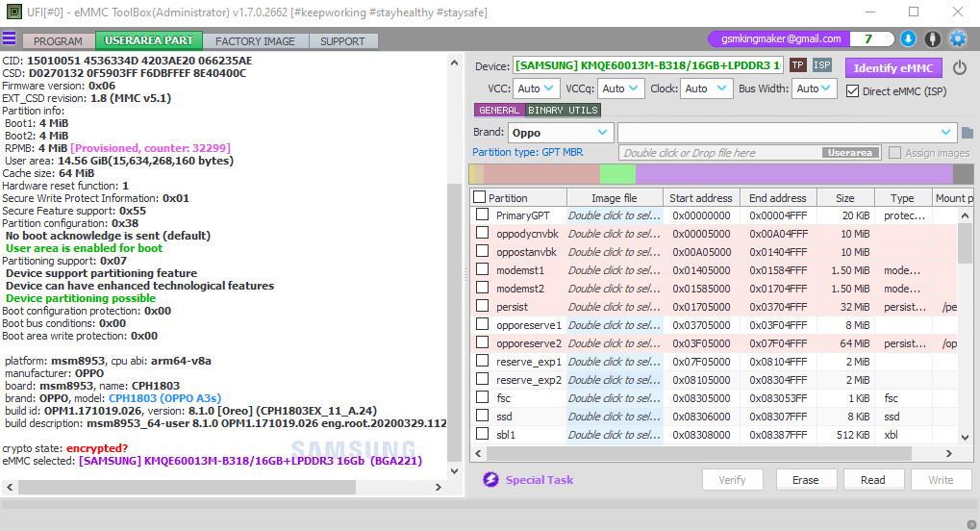This screenshot has height=531, width=980.
Task: Click the Size column header
Action: point(845,197)
